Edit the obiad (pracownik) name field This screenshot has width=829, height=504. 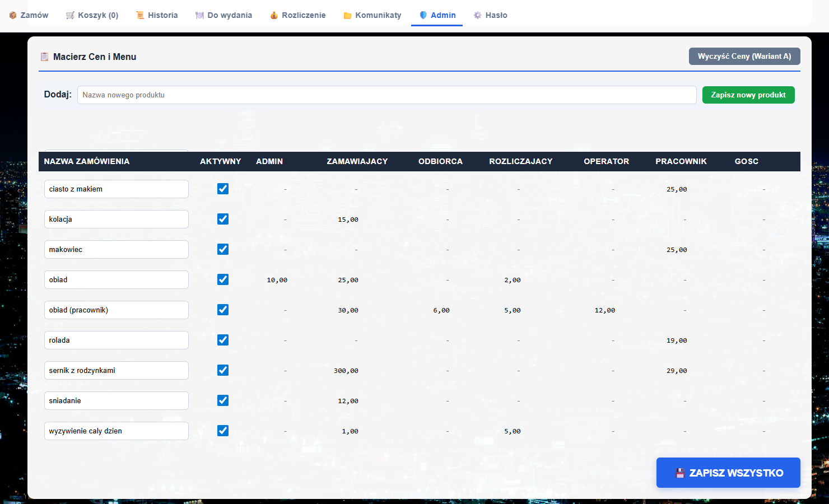[117, 310]
